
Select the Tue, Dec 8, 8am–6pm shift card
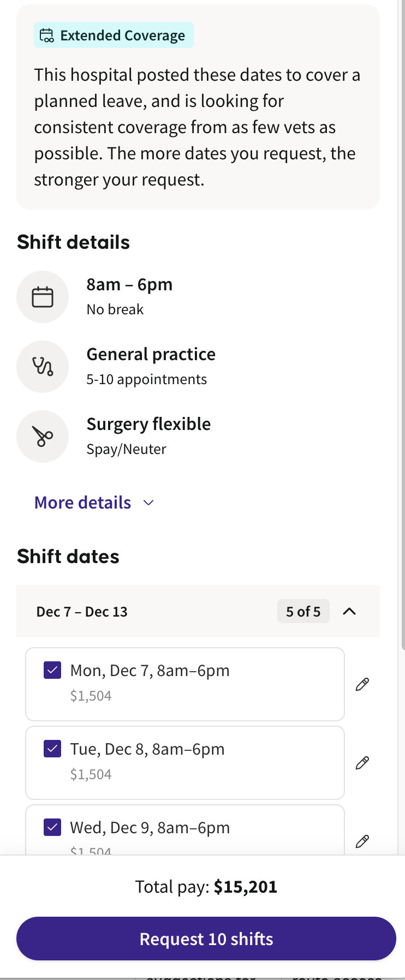(185, 763)
